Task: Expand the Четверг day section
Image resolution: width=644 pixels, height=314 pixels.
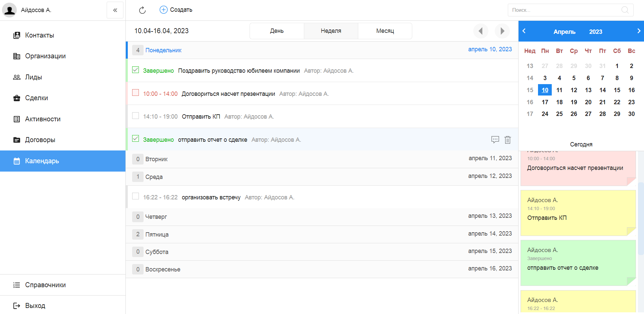Action: pos(322,217)
